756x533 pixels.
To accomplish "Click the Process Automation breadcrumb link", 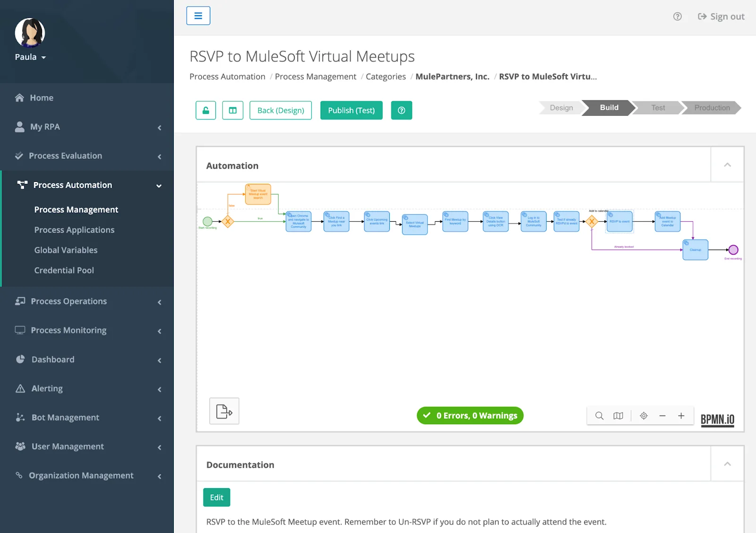I will tap(227, 77).
